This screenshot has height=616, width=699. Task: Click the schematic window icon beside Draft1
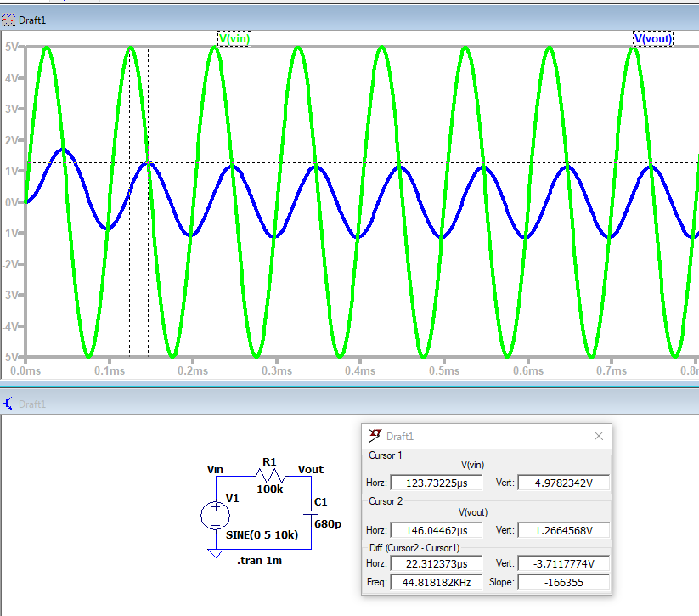9,404
